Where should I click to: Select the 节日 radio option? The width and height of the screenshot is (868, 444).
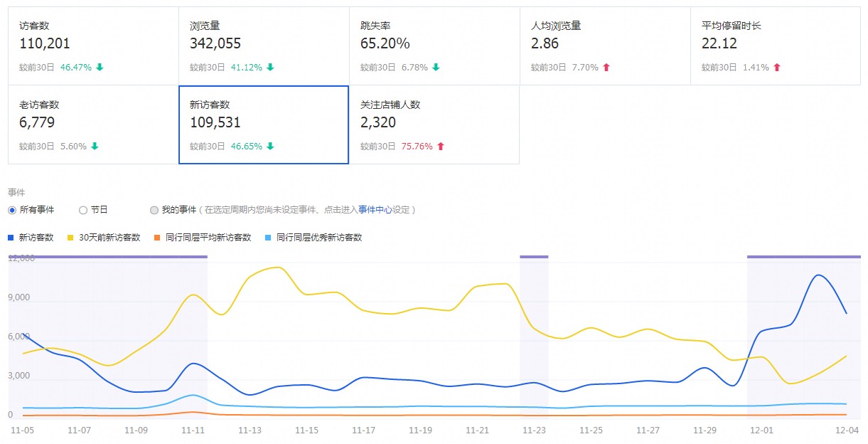coord(83,210)
